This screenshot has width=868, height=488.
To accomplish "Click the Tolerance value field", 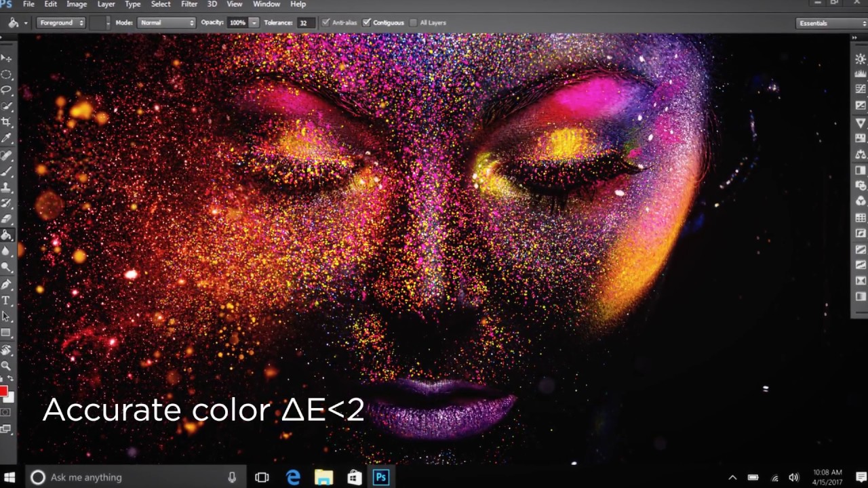I will 304,22.
